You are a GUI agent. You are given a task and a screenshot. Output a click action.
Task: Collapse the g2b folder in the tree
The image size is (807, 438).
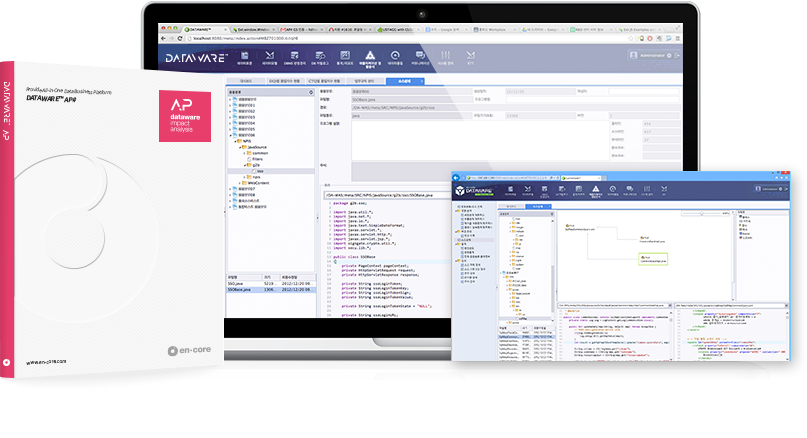[x=245, y=165]
